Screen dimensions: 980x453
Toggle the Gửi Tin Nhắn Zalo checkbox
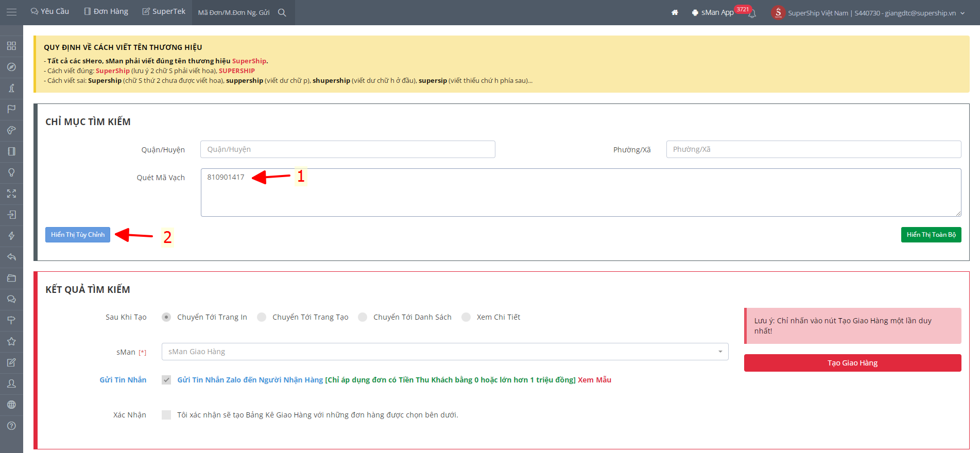click(x=166, y=380)
